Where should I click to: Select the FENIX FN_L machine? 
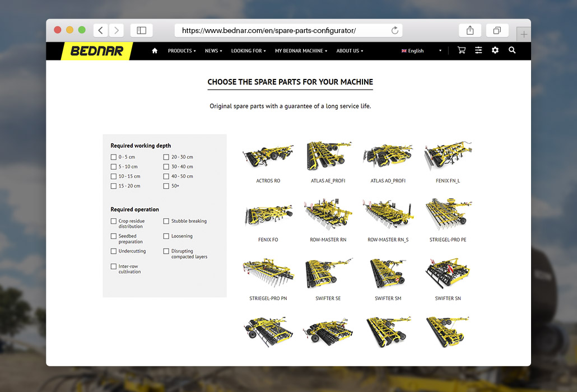point(448,162)
